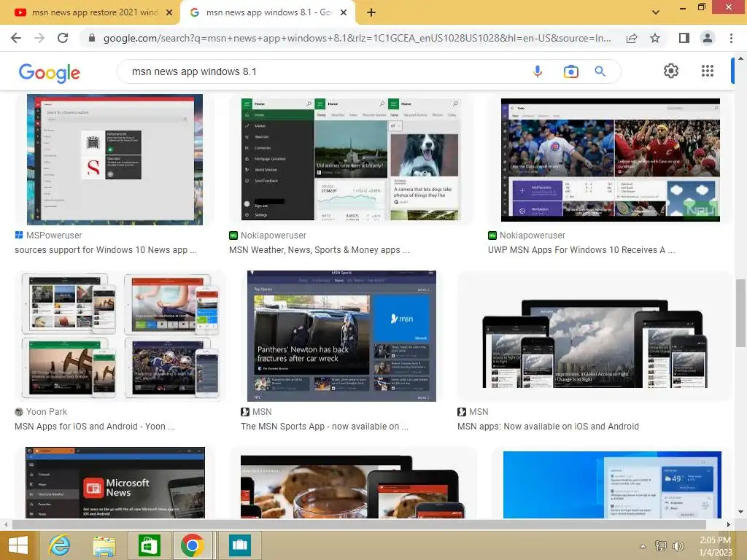Follow 'MSN Apps for iOS and Android - Yoon' link
This screenshot has width=747, height=560.
(95, 426)
